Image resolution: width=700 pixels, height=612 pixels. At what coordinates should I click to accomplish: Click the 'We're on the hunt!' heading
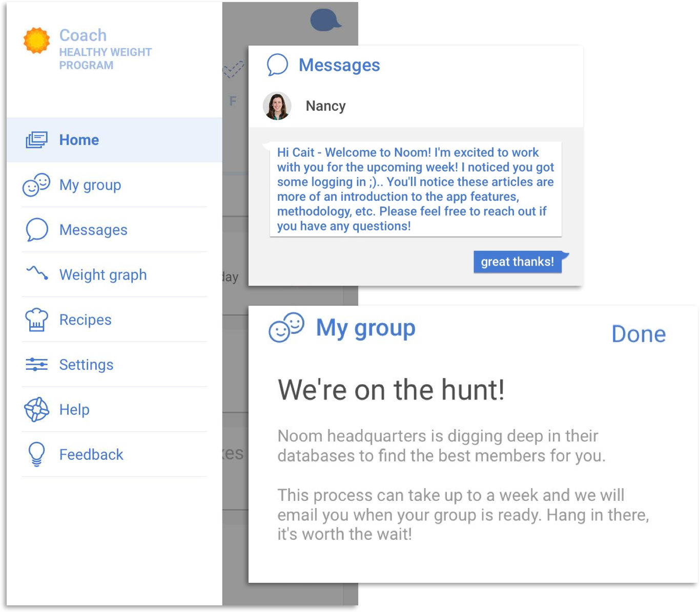click(x=392, y=390)
